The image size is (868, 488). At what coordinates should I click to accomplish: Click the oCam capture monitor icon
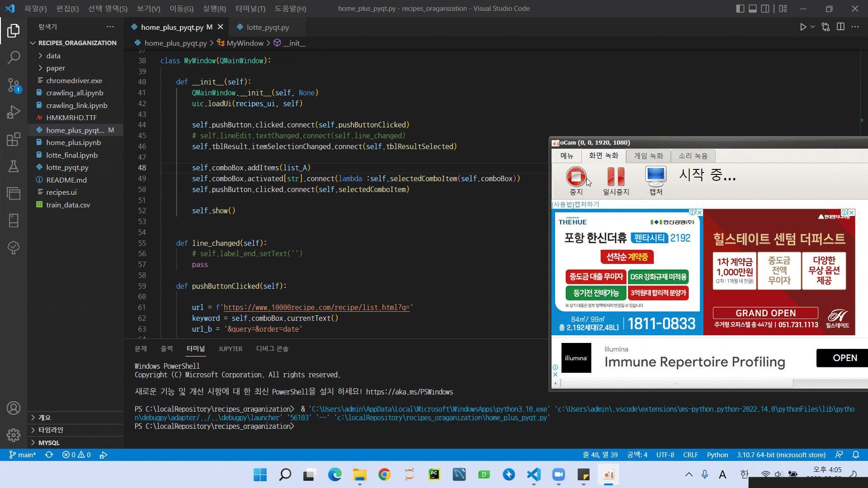[656, 181]
